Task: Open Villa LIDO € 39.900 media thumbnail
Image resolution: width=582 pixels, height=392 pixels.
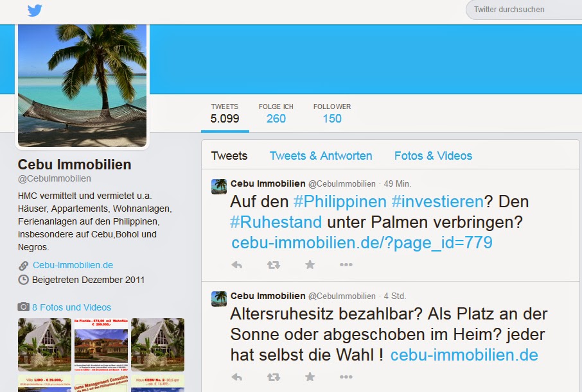Action: pyautogui.click(x=44, y=383)
